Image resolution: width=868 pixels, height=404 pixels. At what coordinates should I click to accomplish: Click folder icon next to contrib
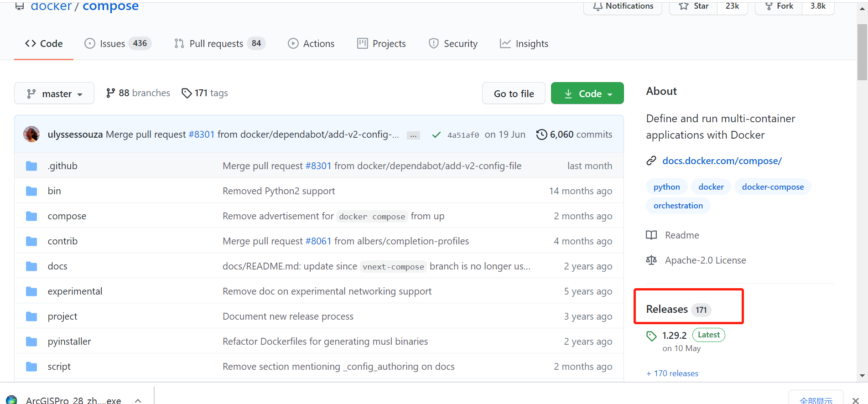[31, 241]
